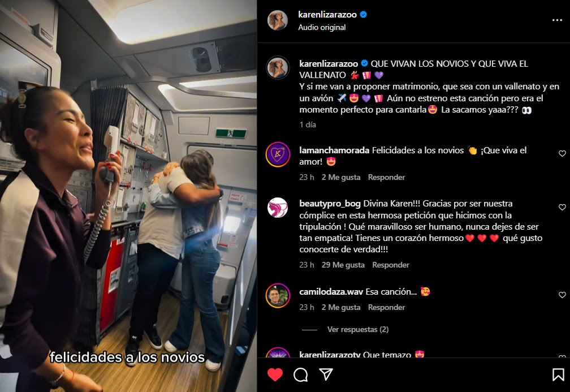This screenshot has height=392, width=570.
Task: Reply to camilodaza.wav comment with Responder
Action: click(386, 307)
